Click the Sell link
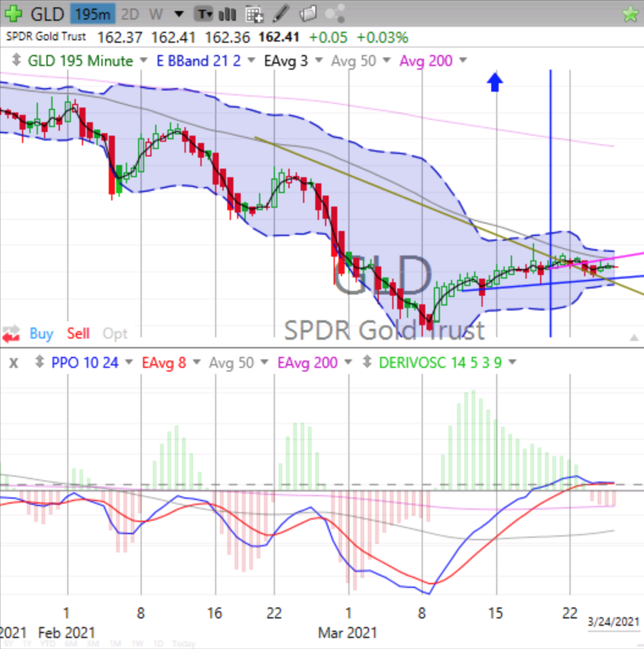The height and width of the screenshot is (649, 644). pos(78,334)
